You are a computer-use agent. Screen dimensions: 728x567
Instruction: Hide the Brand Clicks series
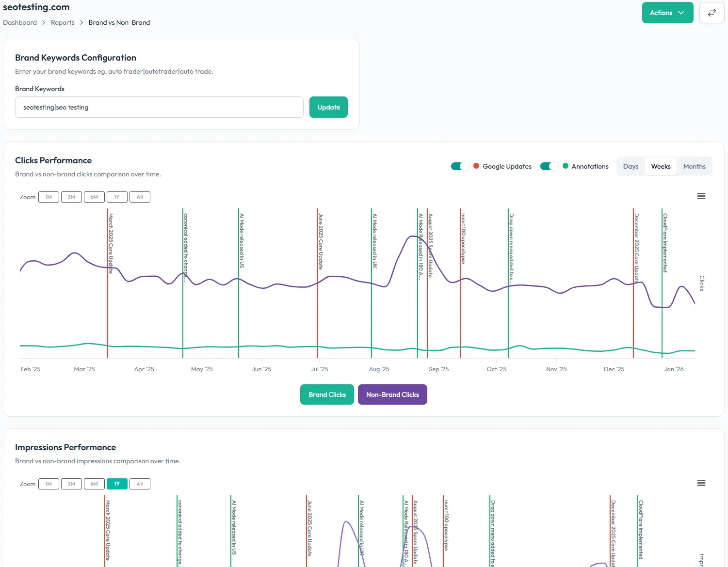click(x=327, y=394)
